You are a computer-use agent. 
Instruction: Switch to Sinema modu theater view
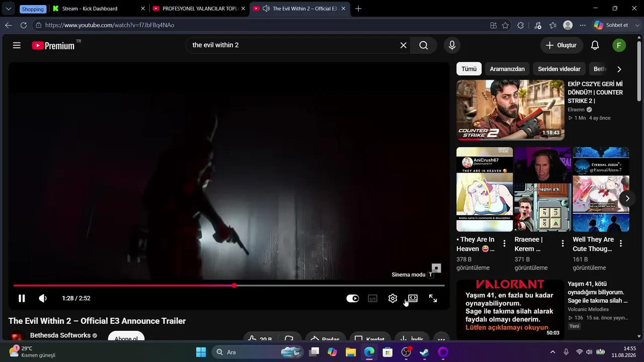coord(413,298)
